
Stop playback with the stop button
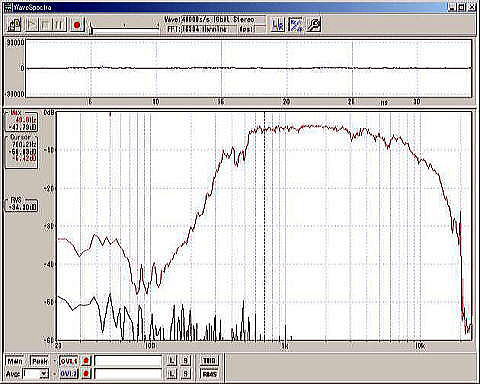point(45,25)
